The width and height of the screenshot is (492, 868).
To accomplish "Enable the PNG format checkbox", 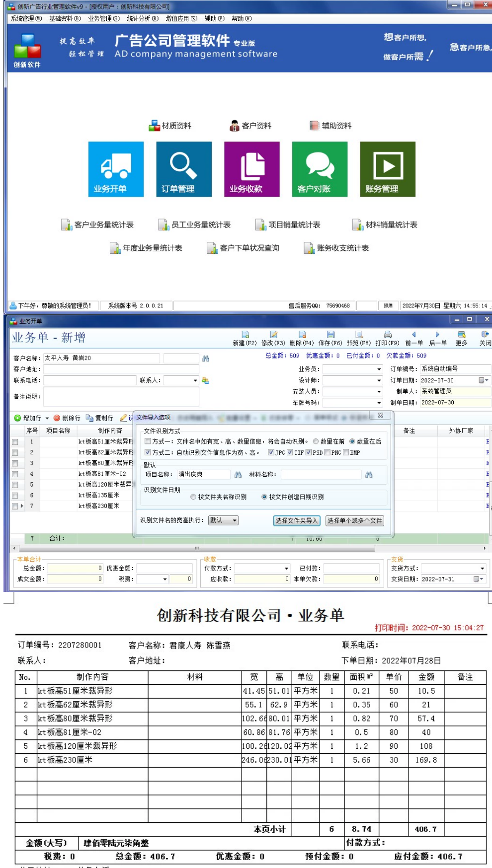I will (x=327, y=452).
